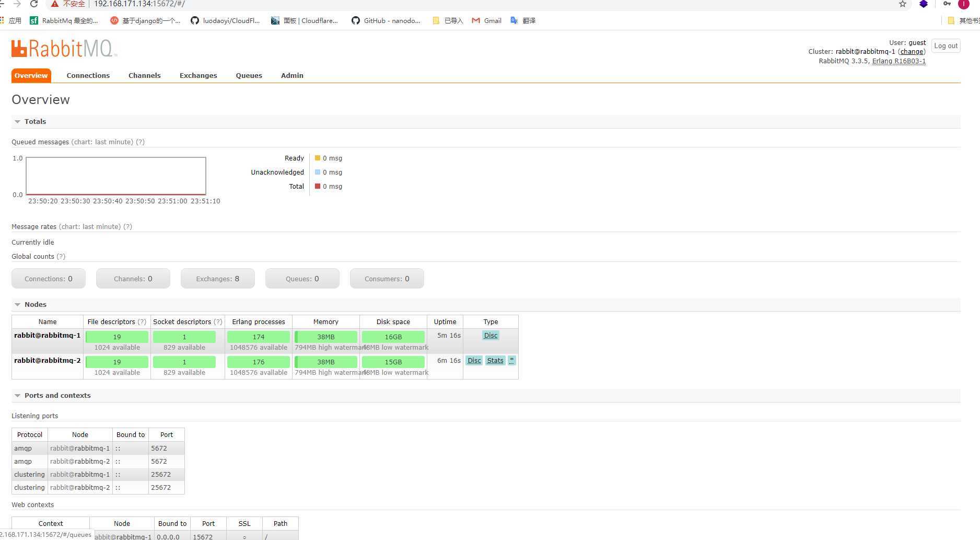Click the password key icon in toolbar
This screenshot has height=540, width=980.
947,4
